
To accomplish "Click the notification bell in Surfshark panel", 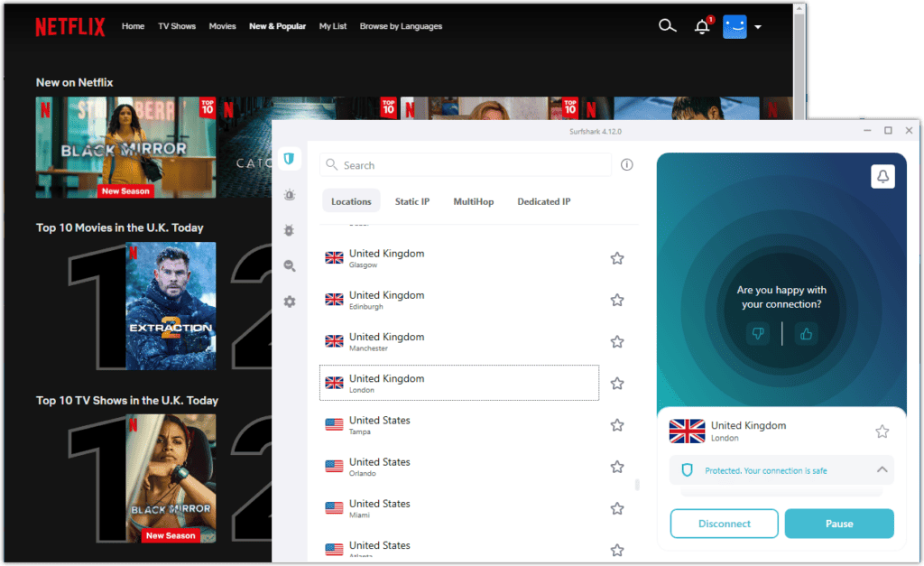I will click(883, 177).
